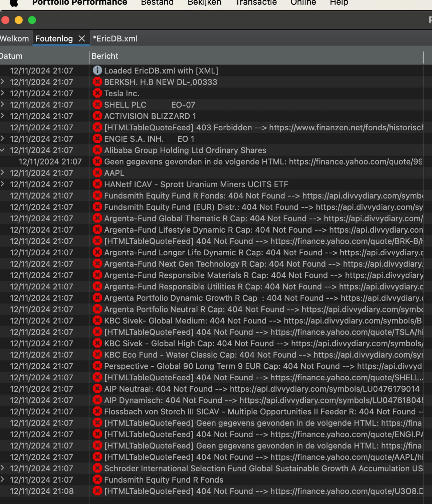Expand the ACTIVISION BLIZZARD 1 row

coord(3,116)
